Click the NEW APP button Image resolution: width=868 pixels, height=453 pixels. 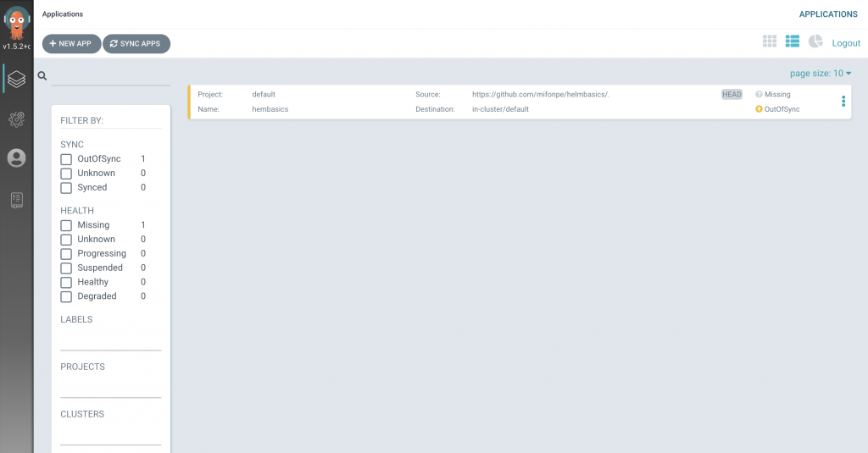coord(71,44)
